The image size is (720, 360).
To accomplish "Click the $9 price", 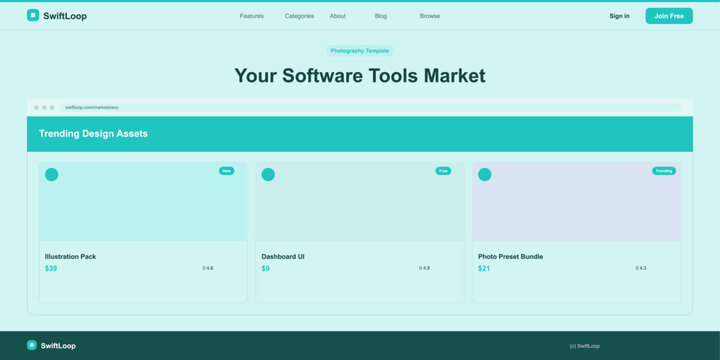I will point(265,269).
